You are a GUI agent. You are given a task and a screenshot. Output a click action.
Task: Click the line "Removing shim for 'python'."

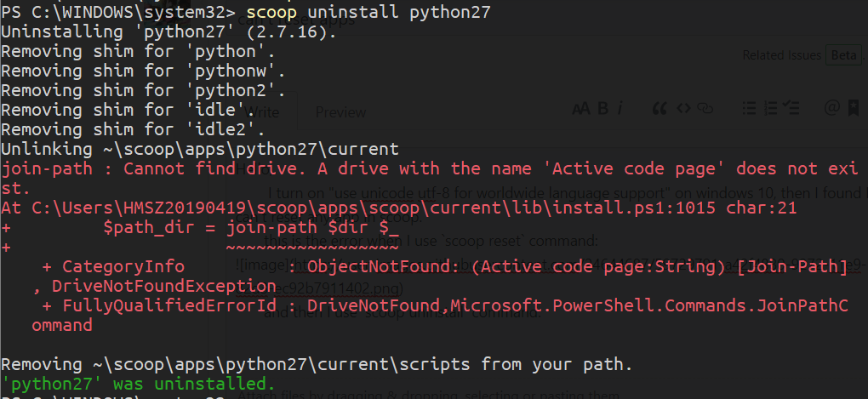pos(138,51)
